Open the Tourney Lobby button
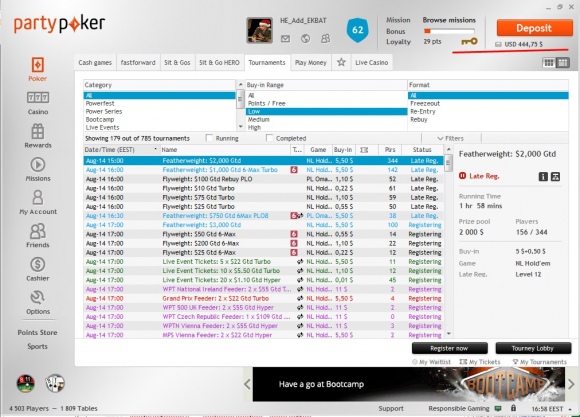580x417 pixels. [533, 348]
